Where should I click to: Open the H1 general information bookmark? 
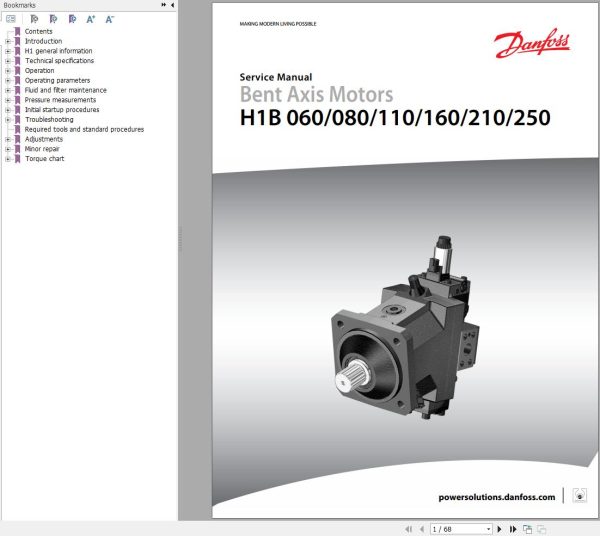[x=58, y=51]
